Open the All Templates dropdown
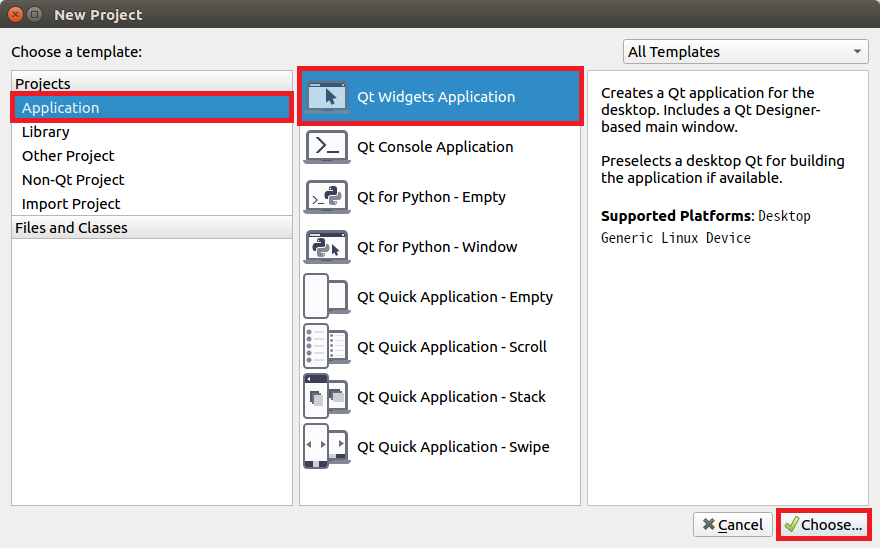 point(745,52)
